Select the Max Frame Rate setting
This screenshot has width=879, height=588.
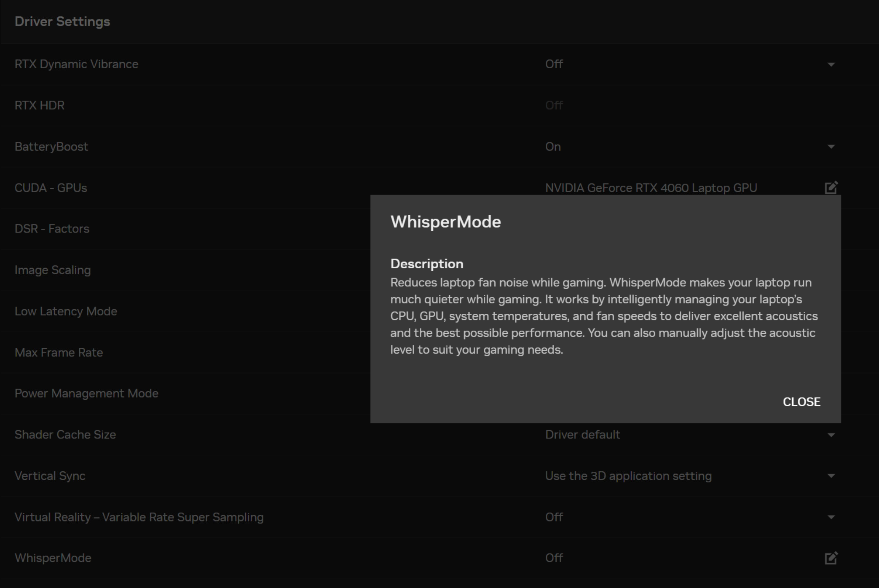(59, 353)
